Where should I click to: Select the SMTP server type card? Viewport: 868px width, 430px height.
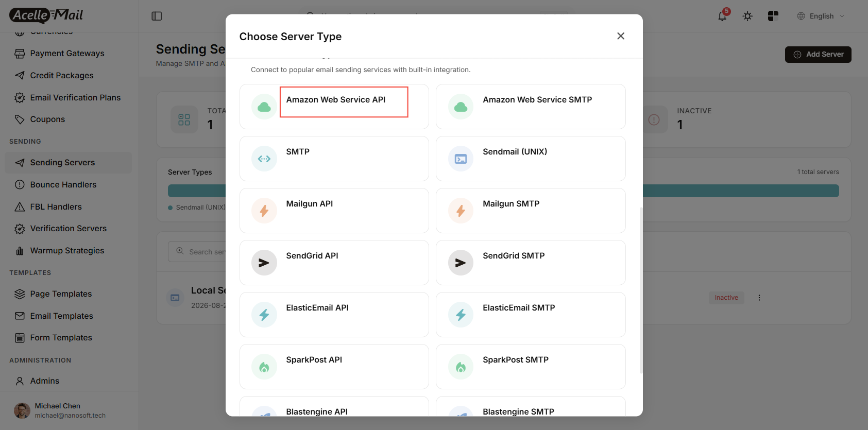[x=334, y=159]
